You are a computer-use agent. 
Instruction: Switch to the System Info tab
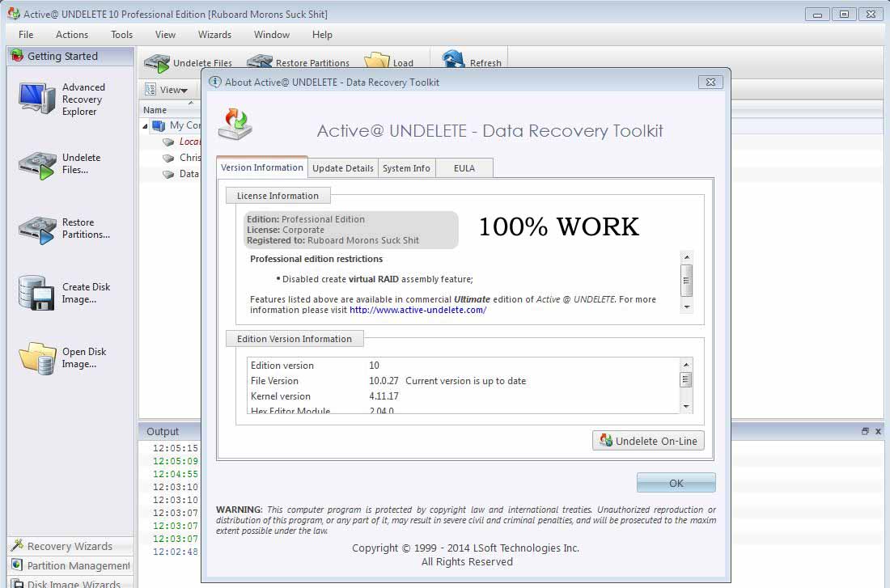tap(406, 167)
